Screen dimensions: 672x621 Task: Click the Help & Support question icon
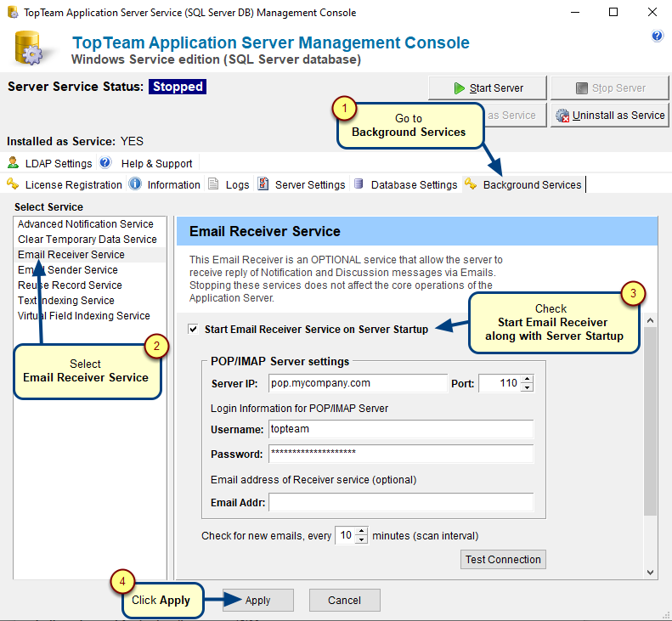[105, 162]
